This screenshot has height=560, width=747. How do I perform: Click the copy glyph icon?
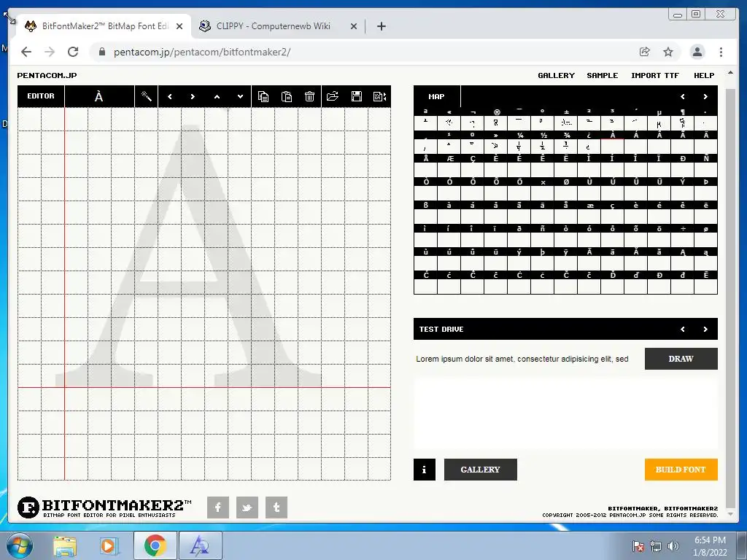tap(263, 97)
